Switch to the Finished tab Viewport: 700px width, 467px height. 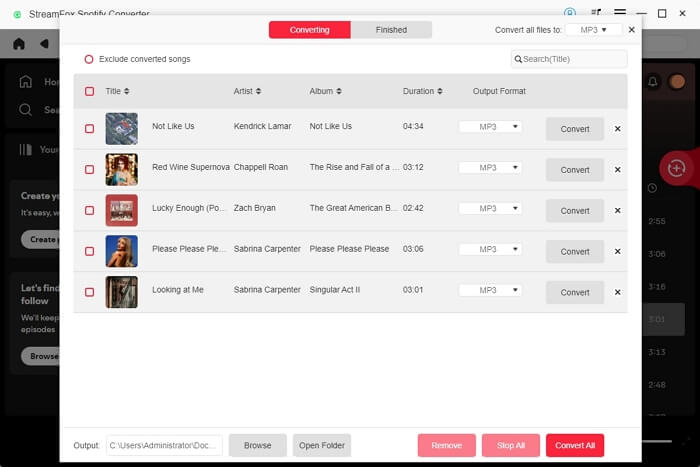[391, 30]
